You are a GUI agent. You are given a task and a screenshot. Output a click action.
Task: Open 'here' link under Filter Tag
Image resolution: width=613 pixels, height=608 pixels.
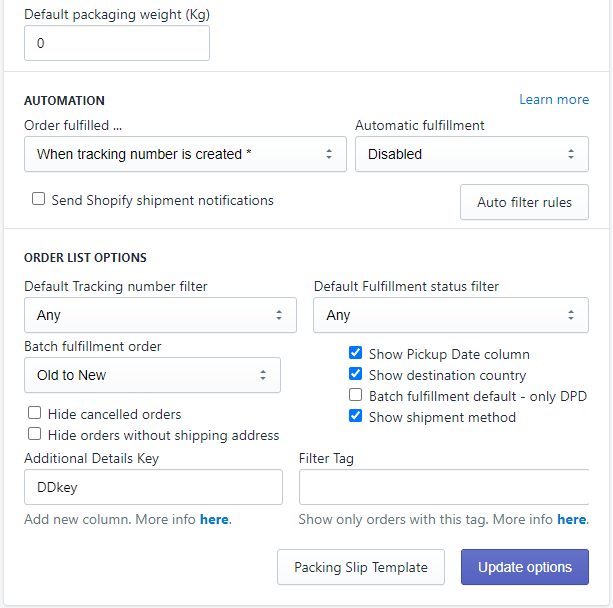click(x=572, y=519)
